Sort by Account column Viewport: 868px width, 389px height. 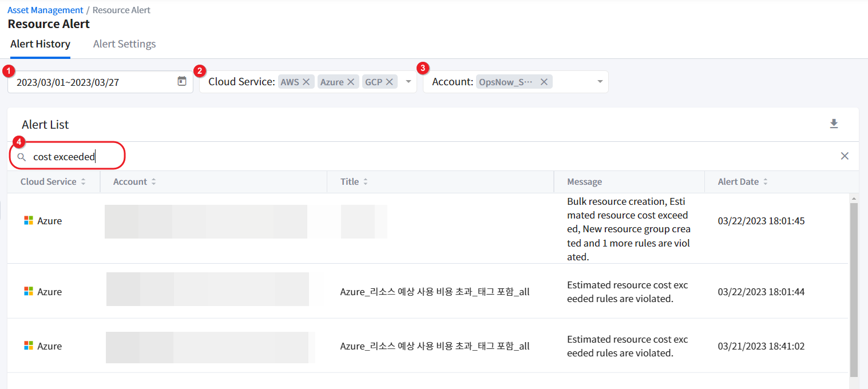tap(153, 182)
